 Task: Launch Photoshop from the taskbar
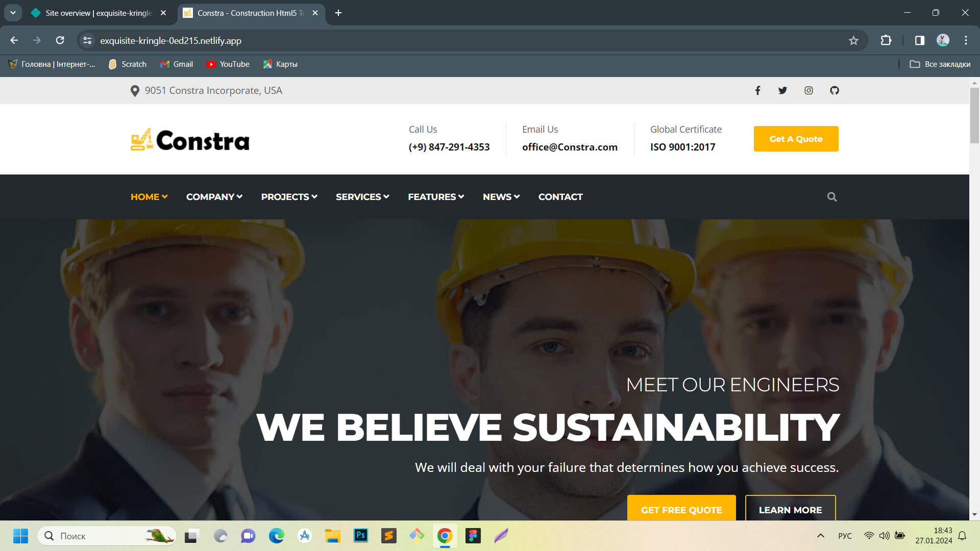(361, 536)
